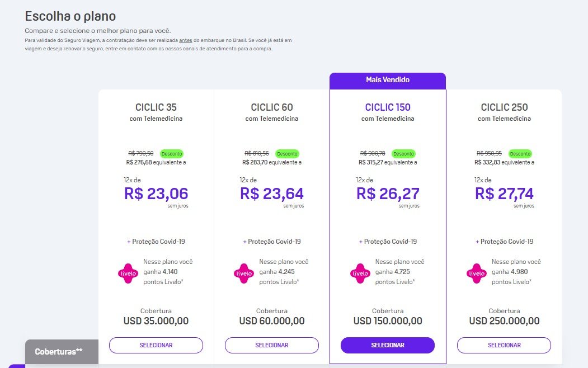Click the CICLIC 150 plan title
This screenshot has height=368, width=588.
click(x=388, y=107)
